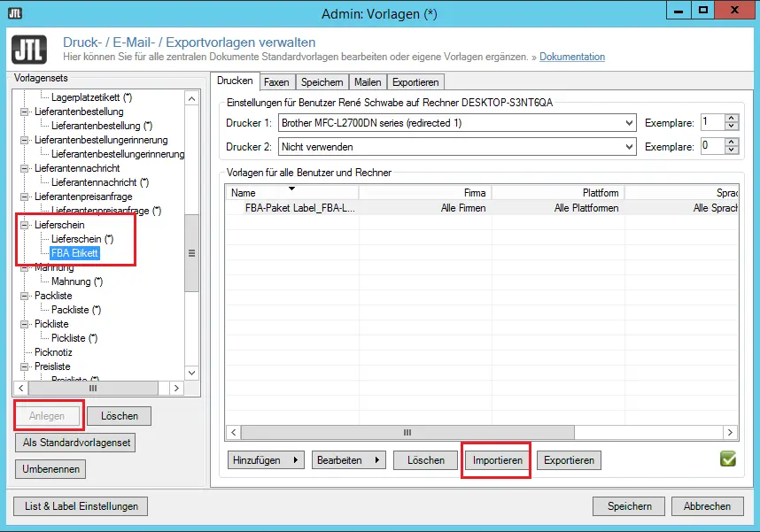760x532 pixels.
Task: Click the Importieren button
Action: (x=497, y=460)
